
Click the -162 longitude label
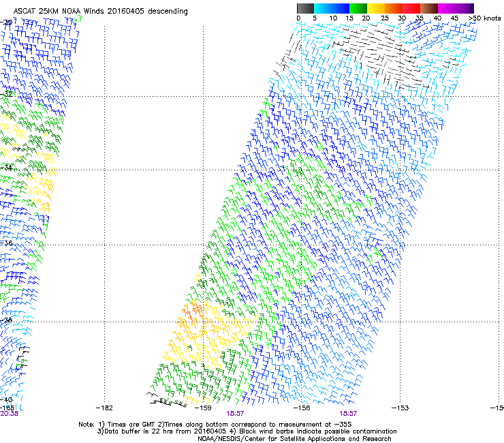[x=104, y=408]
